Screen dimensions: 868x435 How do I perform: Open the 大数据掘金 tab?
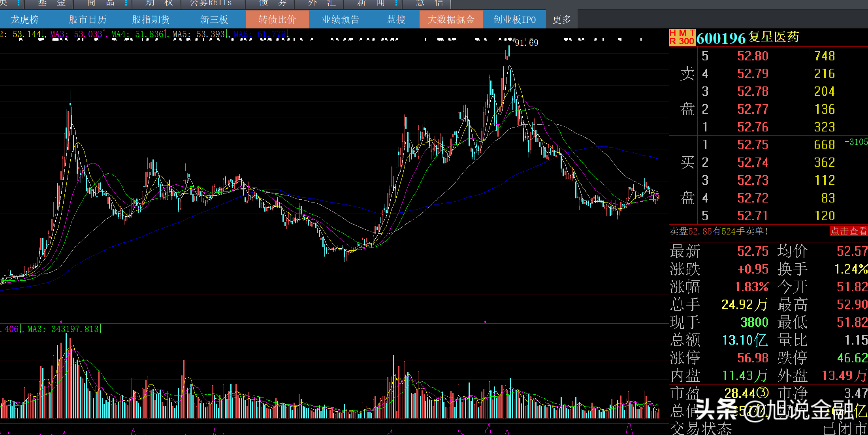pyautogui.click(x=451, y=19)
